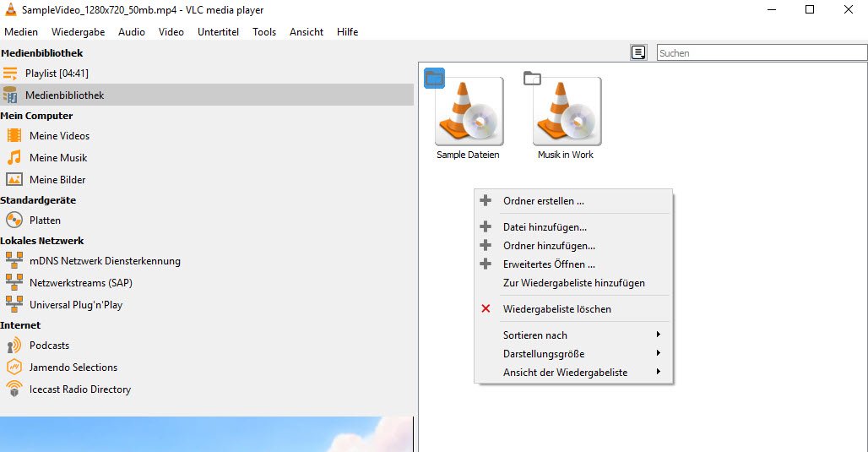The width and height of the screenshot is (868, 452).
Task: Open Meine Bilder picture icon
Action: 14,179
